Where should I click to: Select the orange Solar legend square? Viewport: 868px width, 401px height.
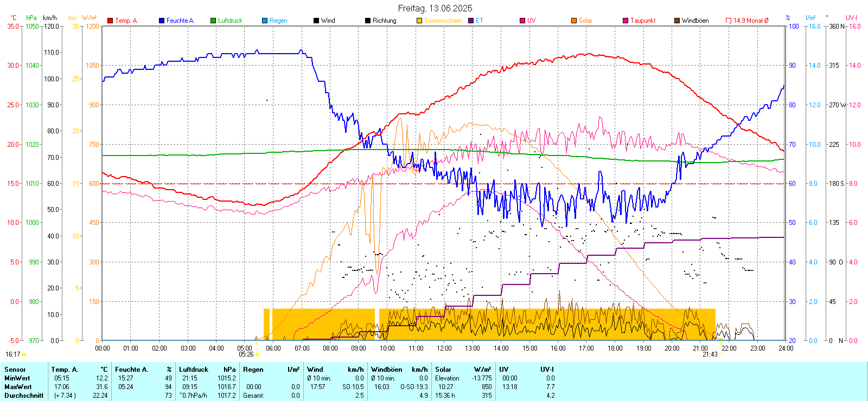pos(574,21)
